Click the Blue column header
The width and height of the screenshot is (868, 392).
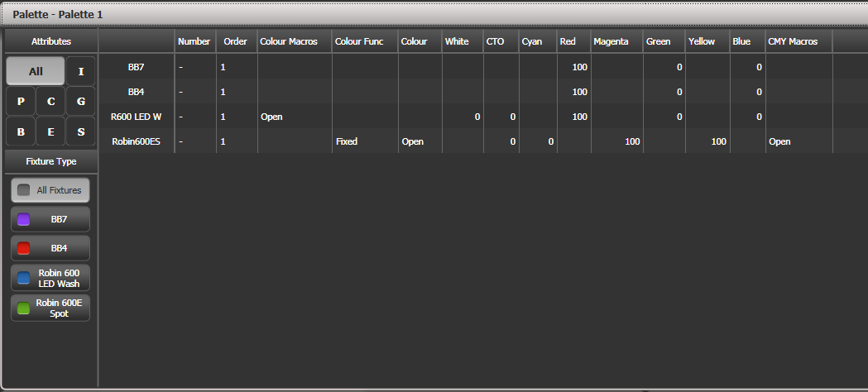click(747, 41)
